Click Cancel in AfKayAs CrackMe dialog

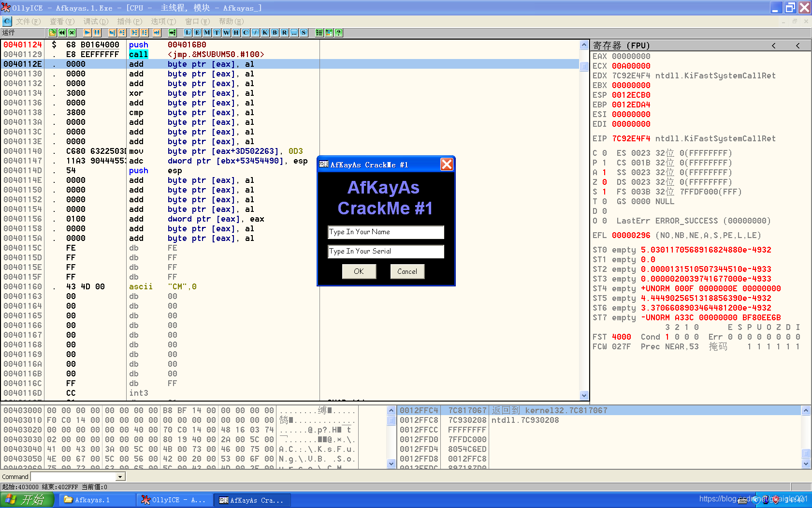point(407,271)
